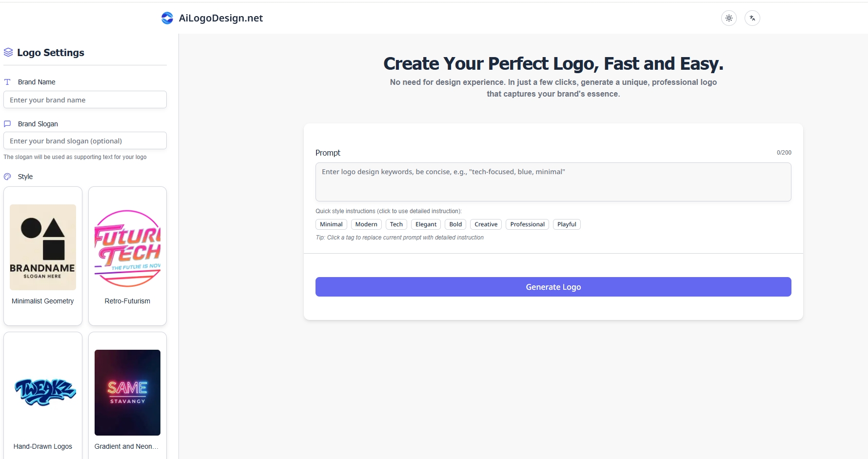Click inside the Prompt text area
868x459 pixels.
pos(553,182)
